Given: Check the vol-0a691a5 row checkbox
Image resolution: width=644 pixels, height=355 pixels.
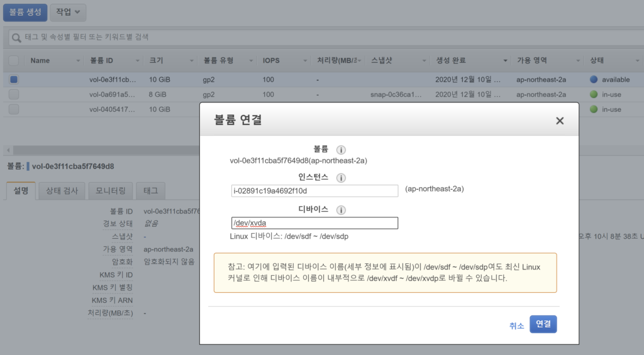Looking at the screenshot, I should 14,94.
